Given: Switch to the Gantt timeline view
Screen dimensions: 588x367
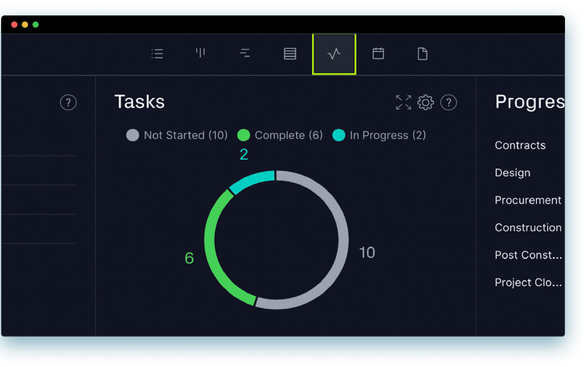Looking at the screenshot, I should coord(245,53).
